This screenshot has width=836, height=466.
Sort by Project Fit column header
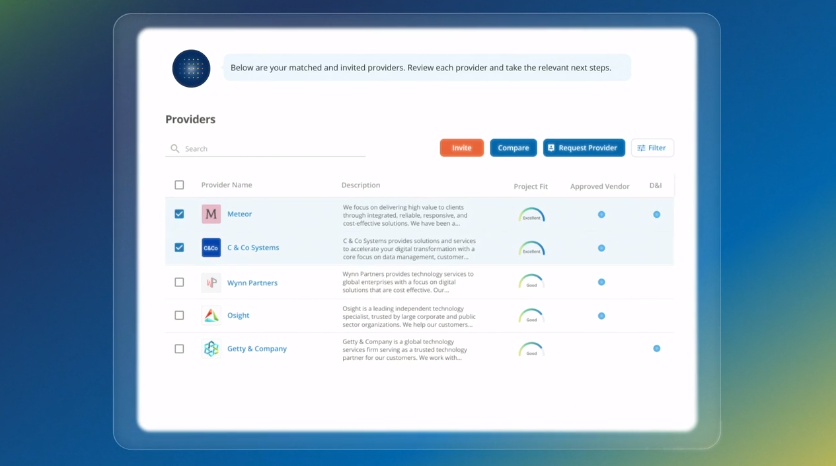[530, 186]
